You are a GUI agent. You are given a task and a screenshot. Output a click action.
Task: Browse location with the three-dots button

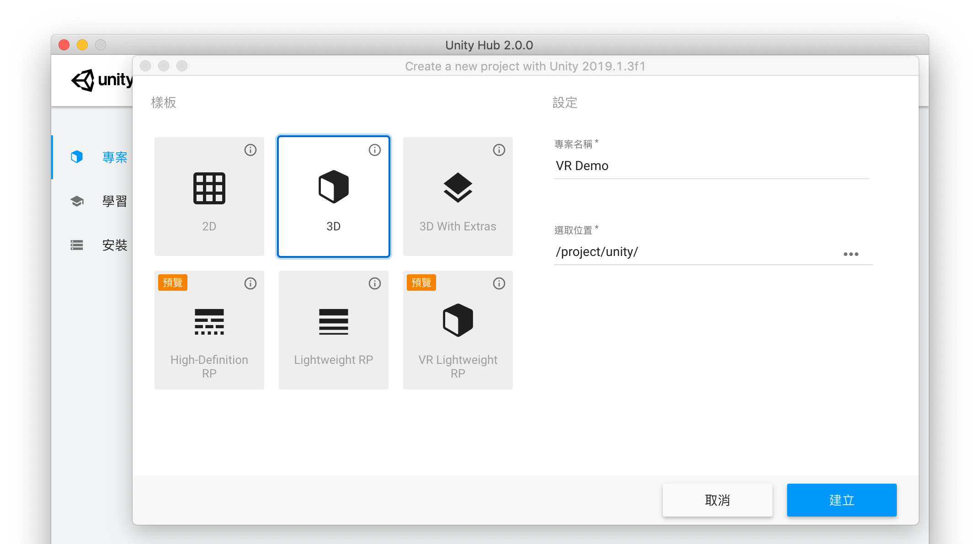click(851, 254)
